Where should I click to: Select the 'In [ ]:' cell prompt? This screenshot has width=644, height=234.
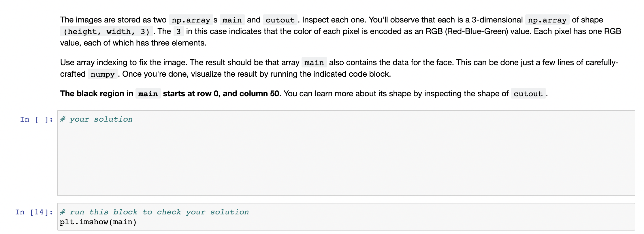pos(36,119)
